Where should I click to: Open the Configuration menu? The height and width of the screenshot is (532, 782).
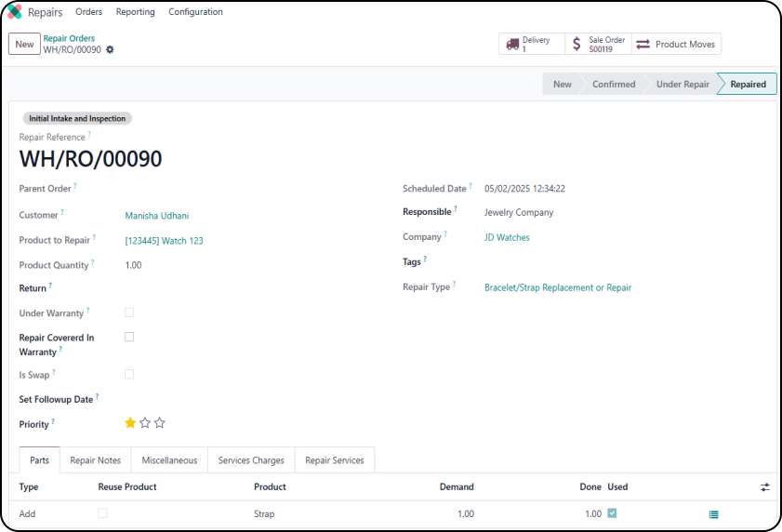click(195, 11)
